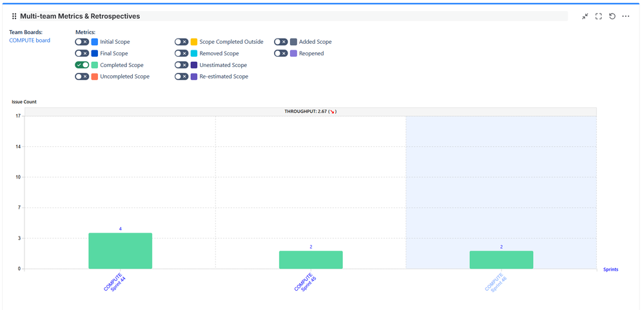Viewport: 644px width, 310px height.
Task: Open the more options ellipsis menu
Action: click(x=625, y=16)
